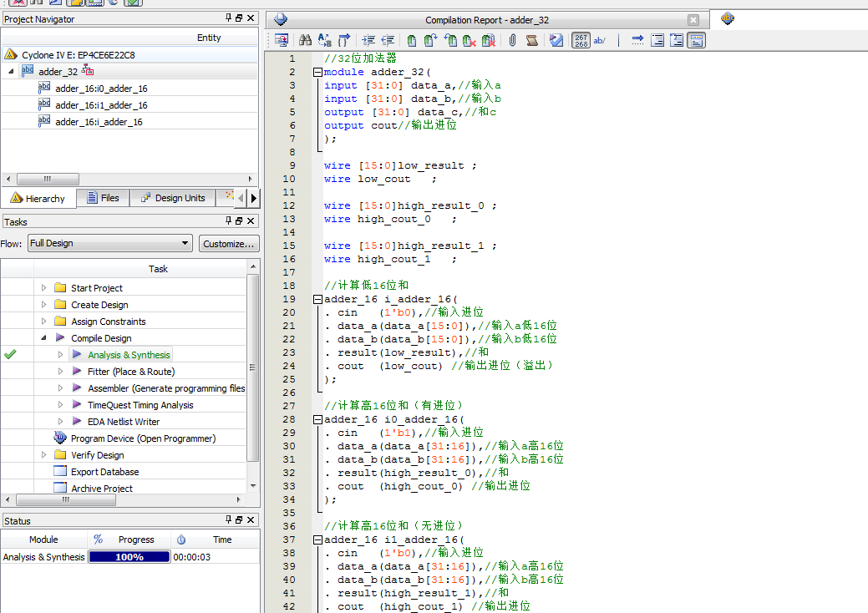
Task: Clear the bookmark with red X
Action: (469, 40)
